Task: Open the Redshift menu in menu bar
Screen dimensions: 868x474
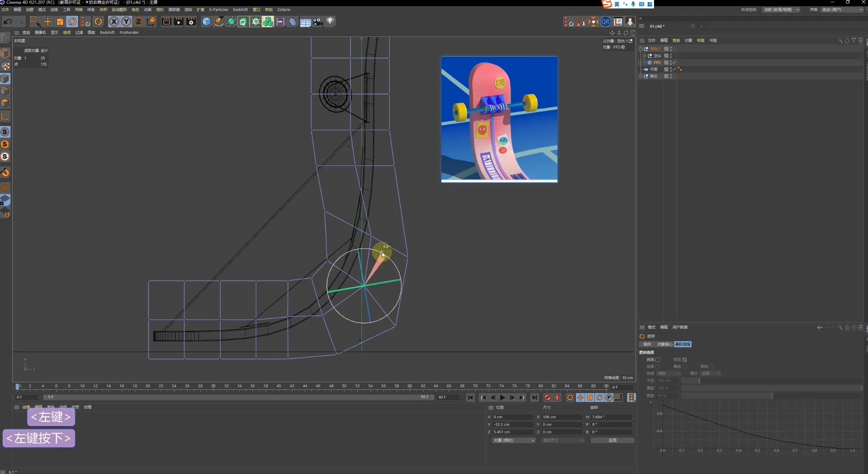Action: [240, 9]
